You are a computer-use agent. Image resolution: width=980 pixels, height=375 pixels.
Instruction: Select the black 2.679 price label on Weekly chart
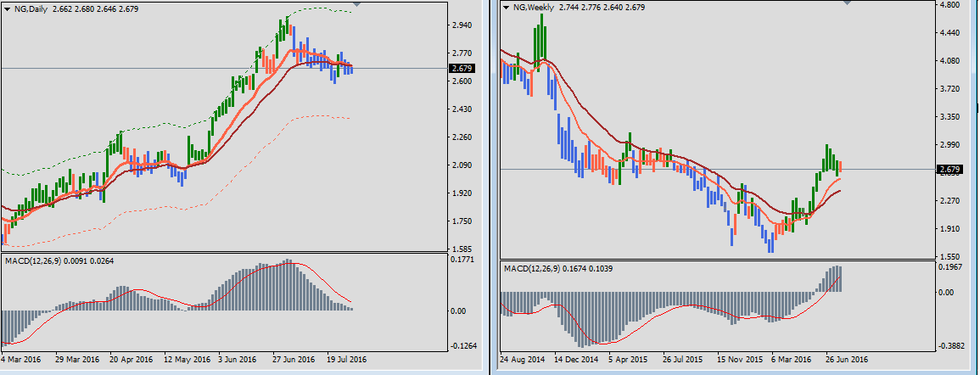949,170
